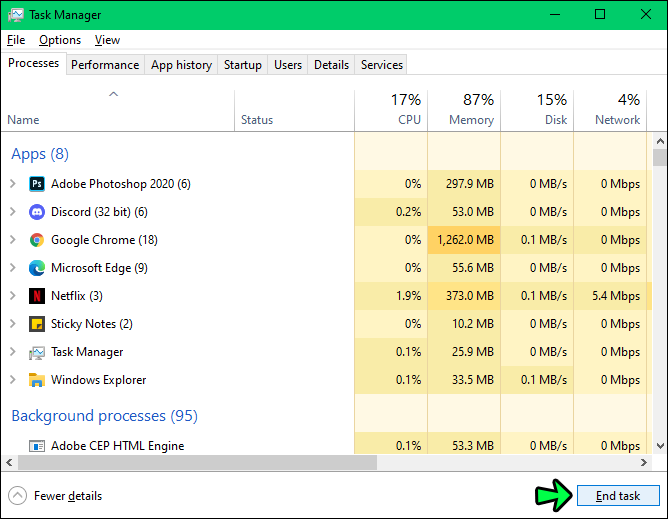Image resolution: width=668 pixels, height=519 pixels.
Task: Open the View menu
Action: coord(107,40)
